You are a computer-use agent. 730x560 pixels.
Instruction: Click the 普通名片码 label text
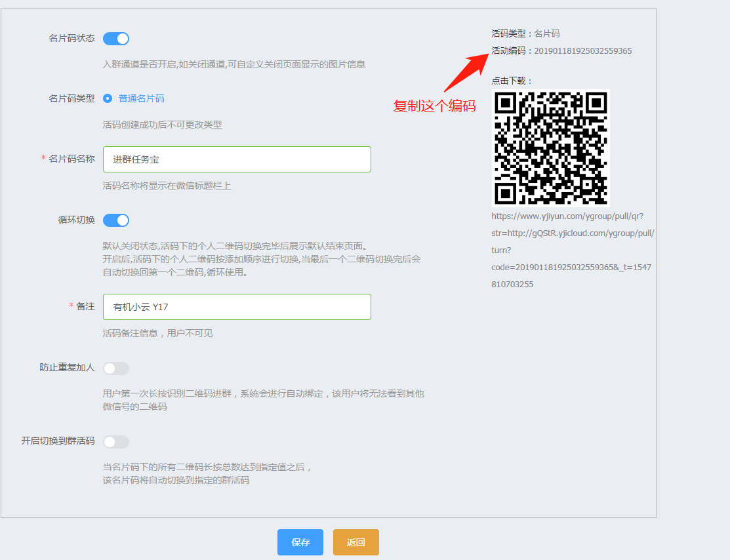(x=141, y=98)
